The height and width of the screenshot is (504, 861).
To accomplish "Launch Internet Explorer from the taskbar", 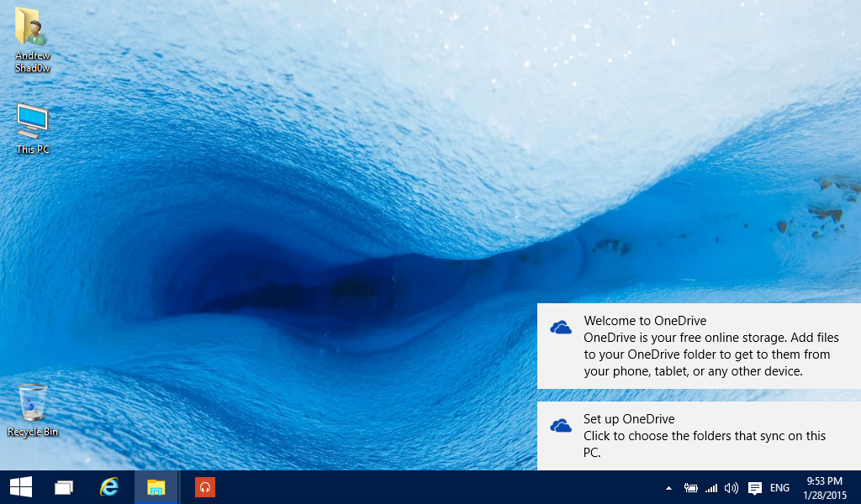I will click(x=108, y=487).
